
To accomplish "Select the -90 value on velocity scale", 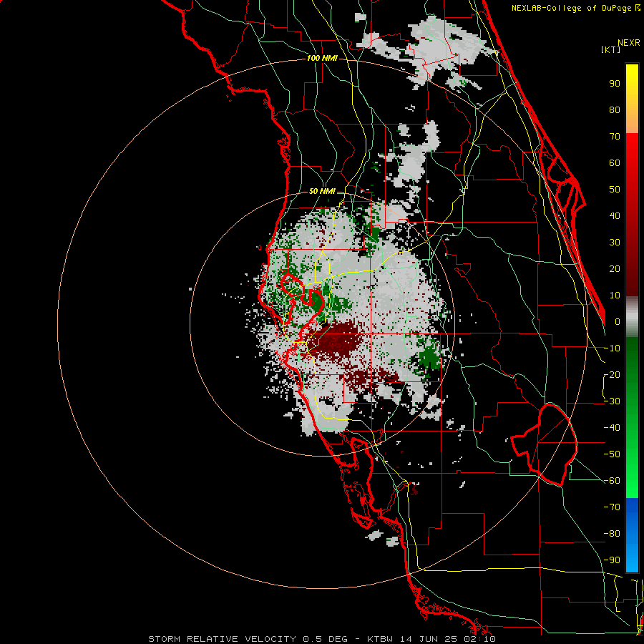I will click(x=612, y=560).
